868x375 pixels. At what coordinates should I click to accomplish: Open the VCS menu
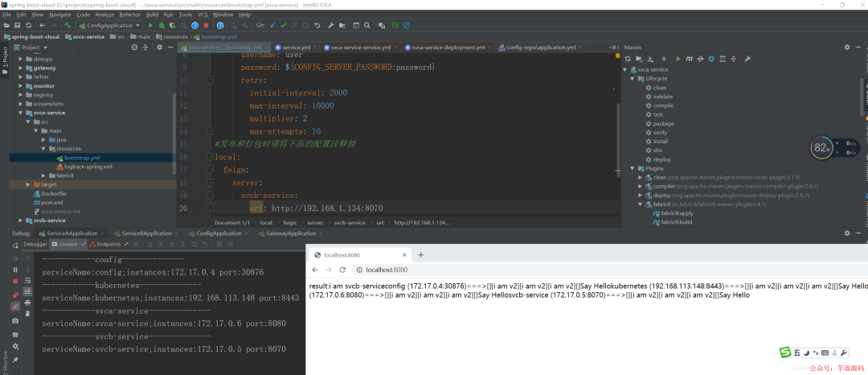coord(203,15)
